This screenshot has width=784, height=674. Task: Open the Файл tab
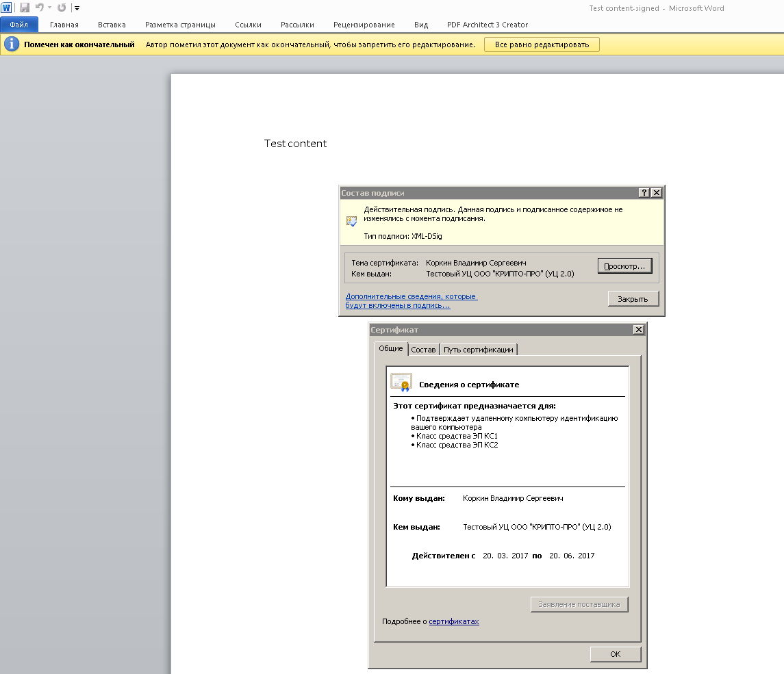19,25
